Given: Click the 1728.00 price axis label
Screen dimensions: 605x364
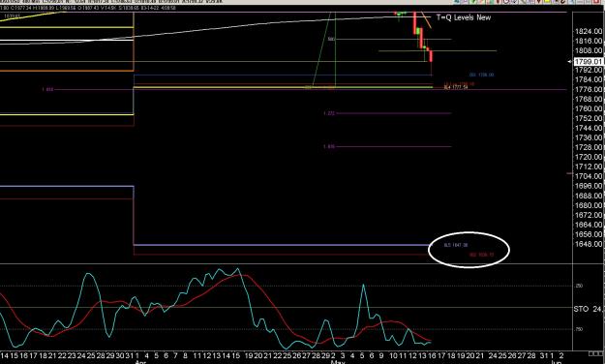Looking at the screenshot, I should (x=589, y=147).
